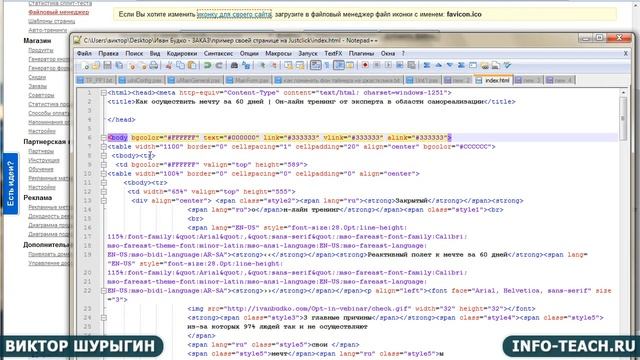Collapse the div fold on line 13
Viewport: 640px width, 360px height.
tap(104, 200)
